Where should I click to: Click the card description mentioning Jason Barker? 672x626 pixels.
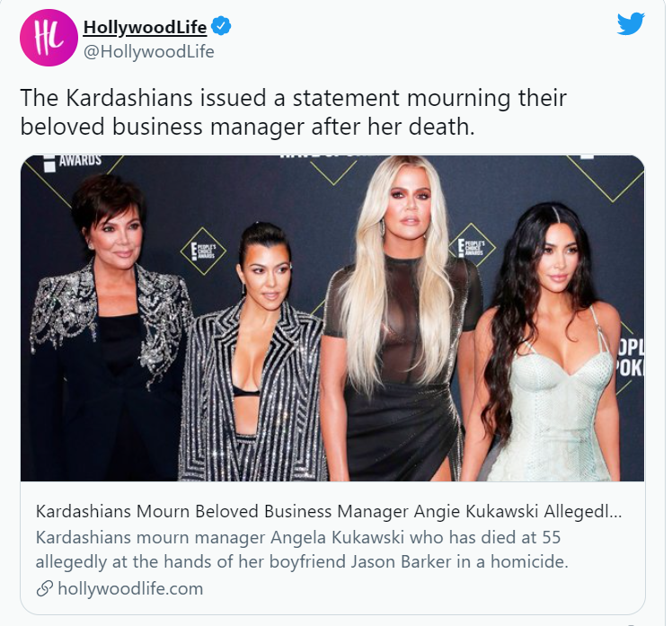[302, 550]
